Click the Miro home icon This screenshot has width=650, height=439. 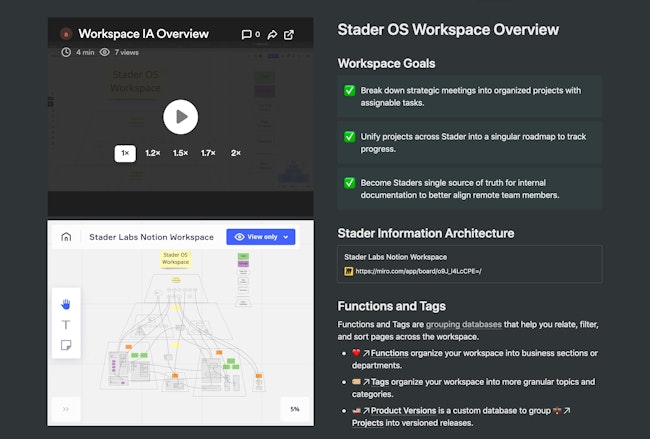[66, 237]
